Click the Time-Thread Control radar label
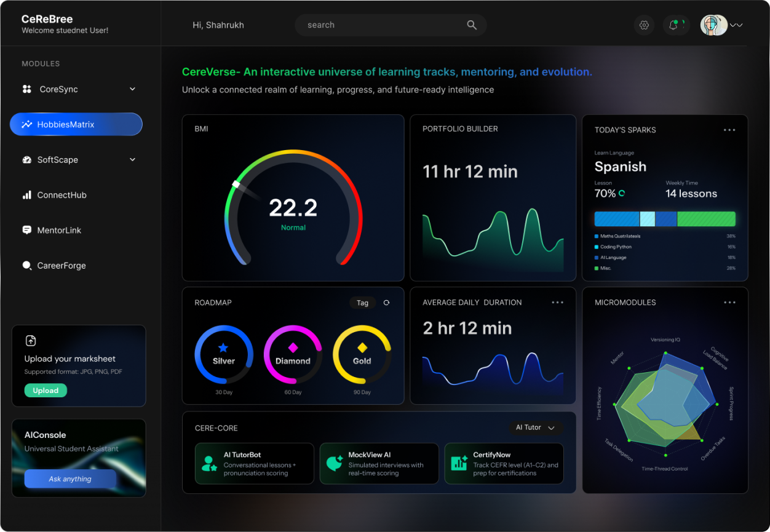The height and width of the screenshot is (532, 770). pyautogui.click(x=665, y=469)
